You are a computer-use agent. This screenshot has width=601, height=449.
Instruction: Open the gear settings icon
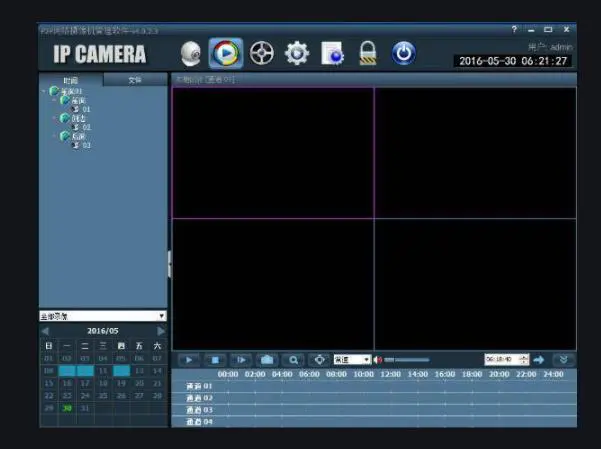(x=297, y=53)
